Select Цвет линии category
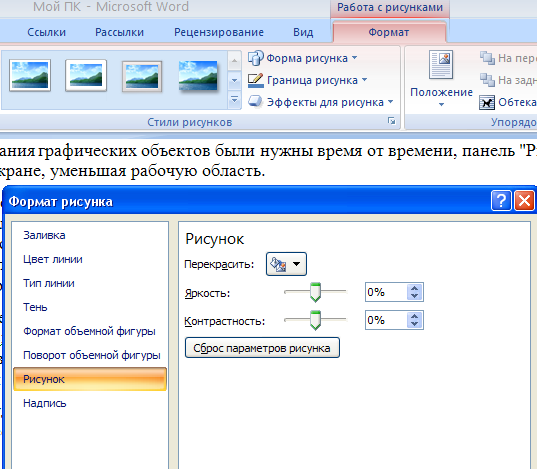The image size is (537, 469). [53, 259]
